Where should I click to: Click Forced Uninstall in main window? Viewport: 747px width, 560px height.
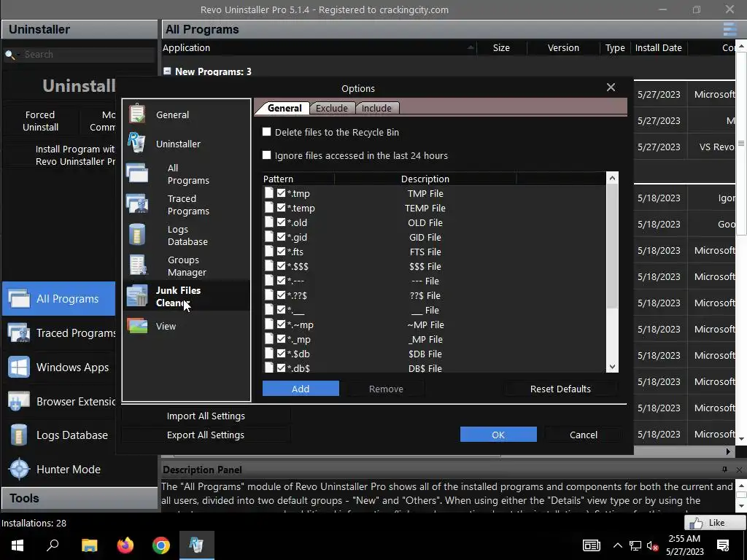click(41, 121)
